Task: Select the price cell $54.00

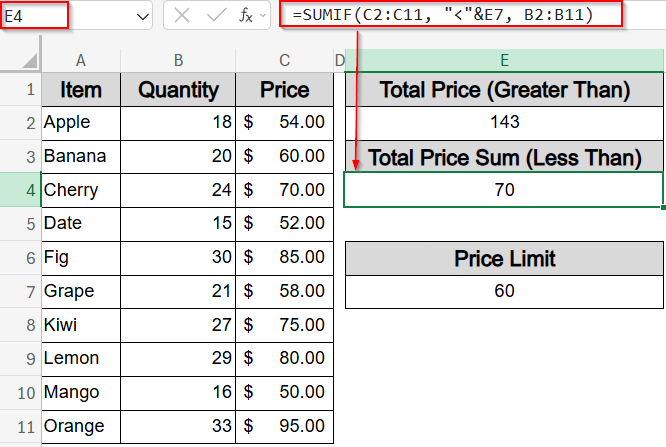Action: [x=284, y=123]
